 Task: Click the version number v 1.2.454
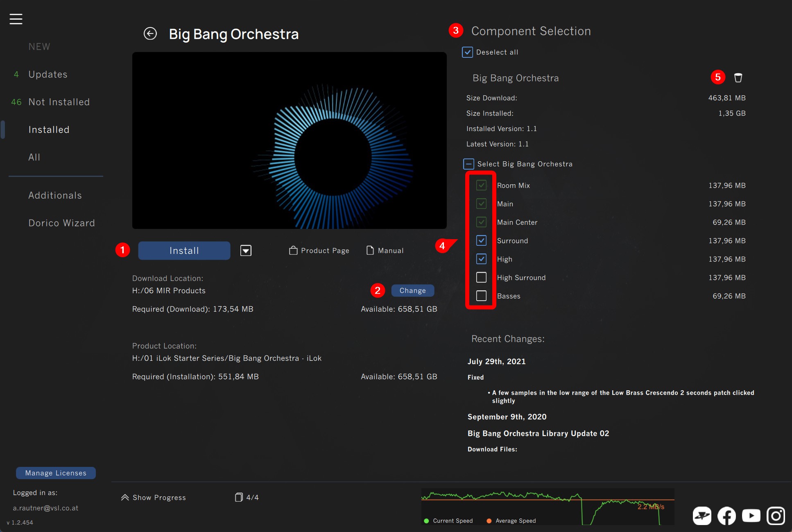pos(20,523)
